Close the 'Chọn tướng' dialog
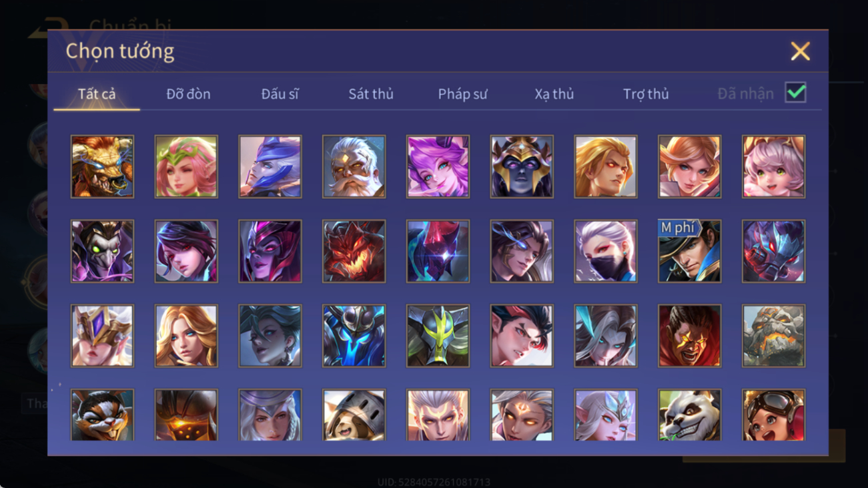 (x=800, y=51)
